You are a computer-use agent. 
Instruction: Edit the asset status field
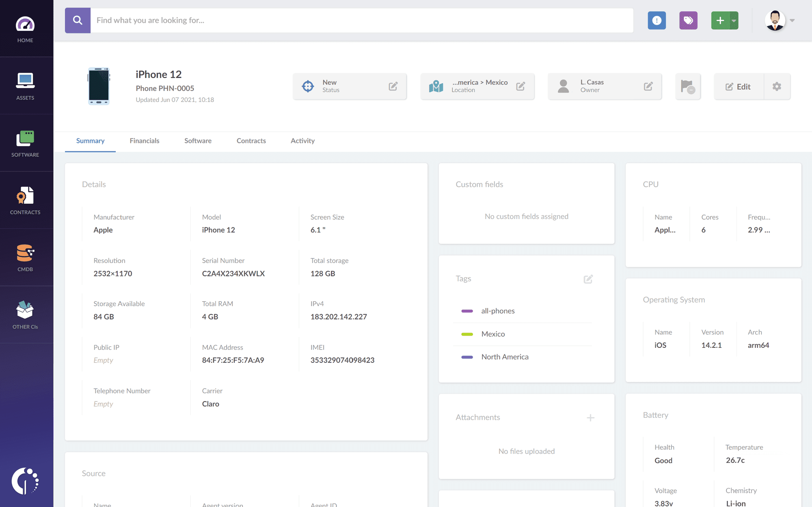[x=393, y=86]
